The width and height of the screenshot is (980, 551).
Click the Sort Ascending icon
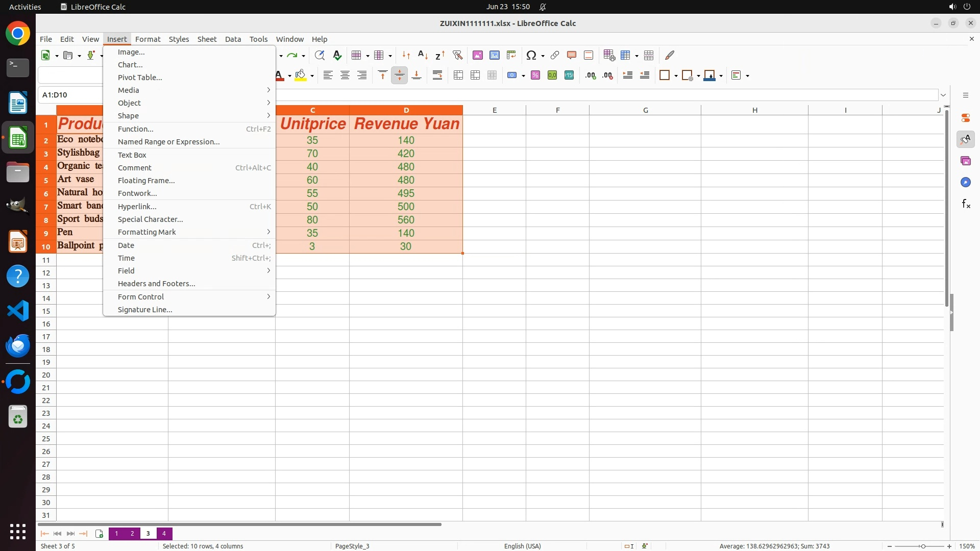click(x=423, y=55)
